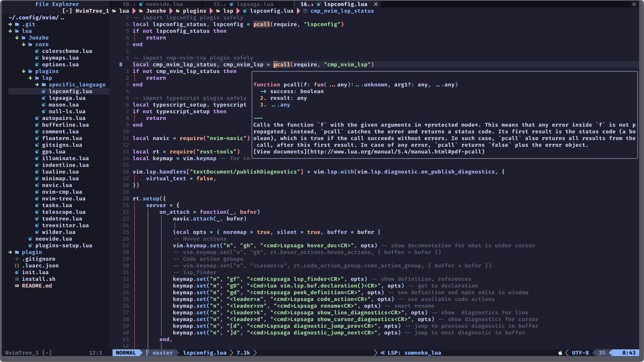Expand the specific_language folder
The image size is (644, 362).
point(37,84)
